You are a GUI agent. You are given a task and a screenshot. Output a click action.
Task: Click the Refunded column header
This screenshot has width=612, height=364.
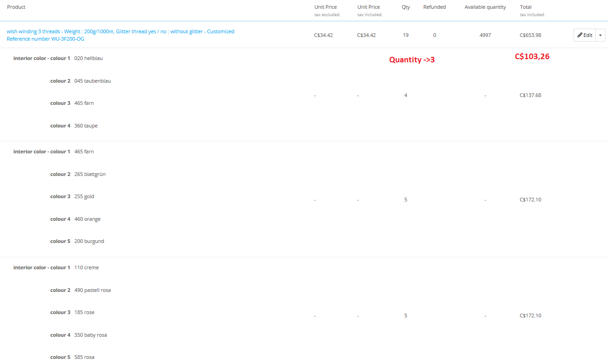(x=435, y=7)
